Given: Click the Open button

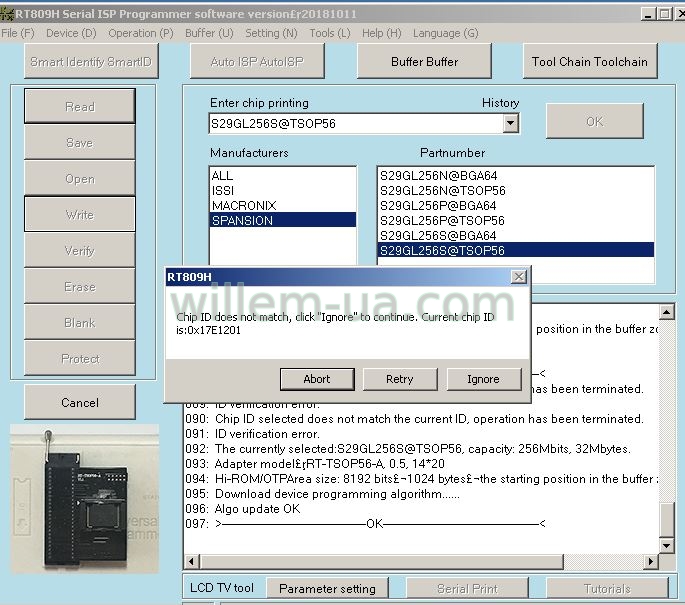Looking at the screenshot, I should (x=80, y=179).
